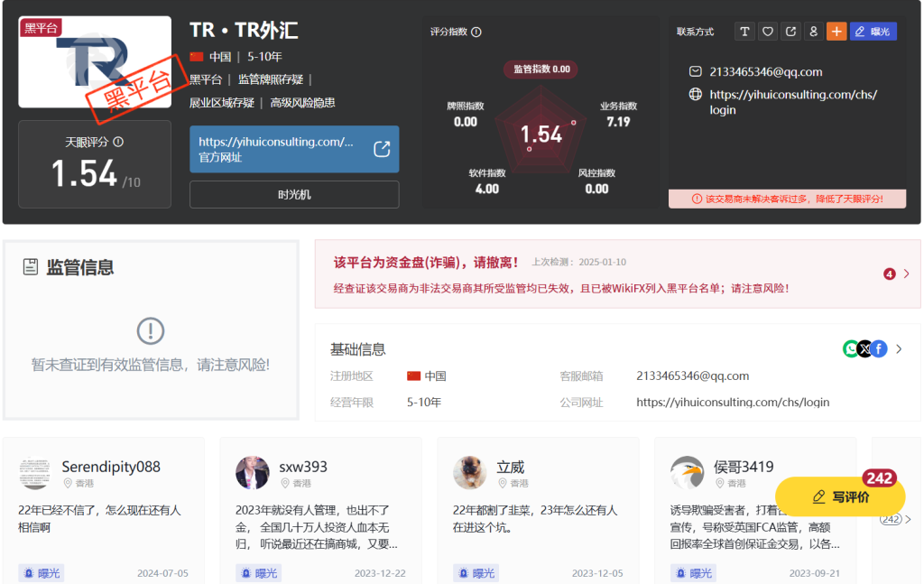924x584 pixels.
Task: Click the 黑平台 text tag beside 监管牌照存疑
Action: point(206,79)
